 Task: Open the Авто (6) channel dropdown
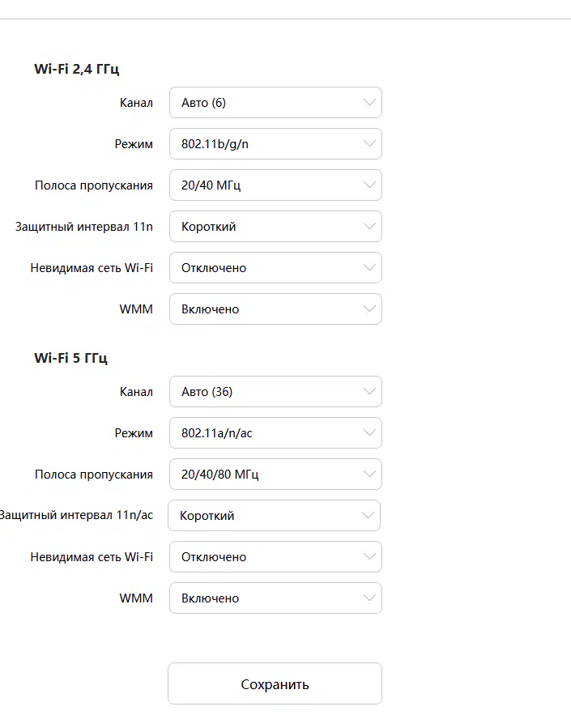[275, 103]
